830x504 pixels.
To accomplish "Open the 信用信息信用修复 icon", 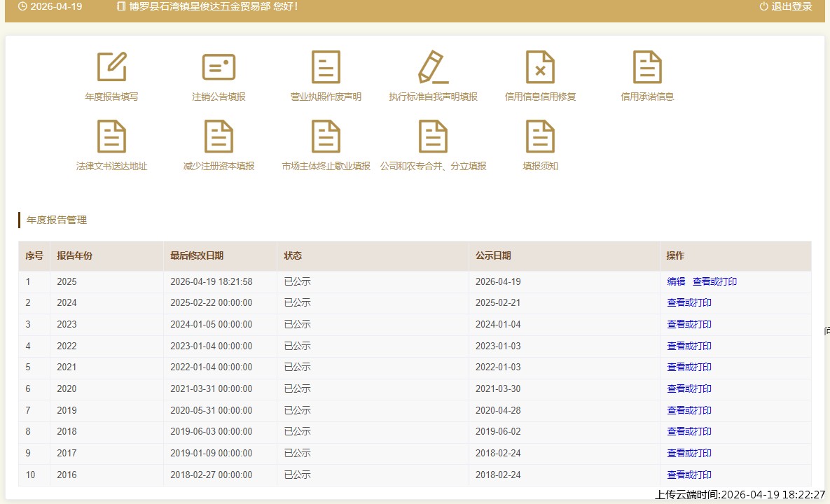I will (540, 67).
